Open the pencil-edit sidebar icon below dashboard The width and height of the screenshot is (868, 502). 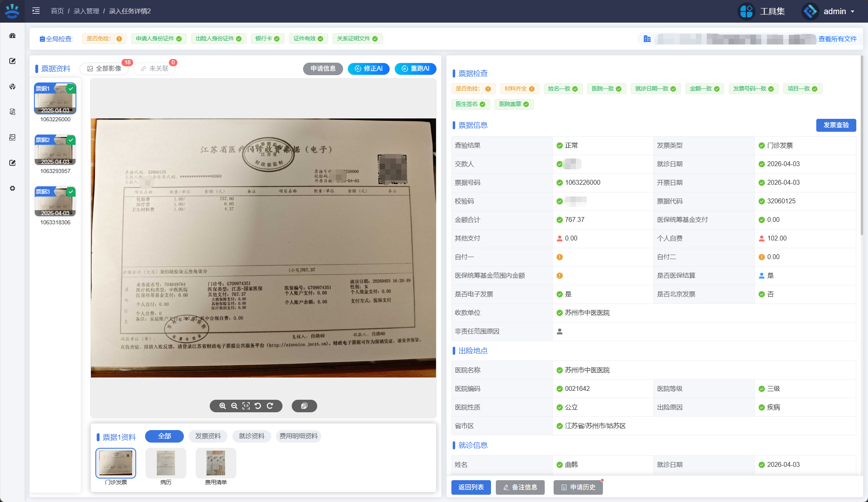(x=13, y=61)
